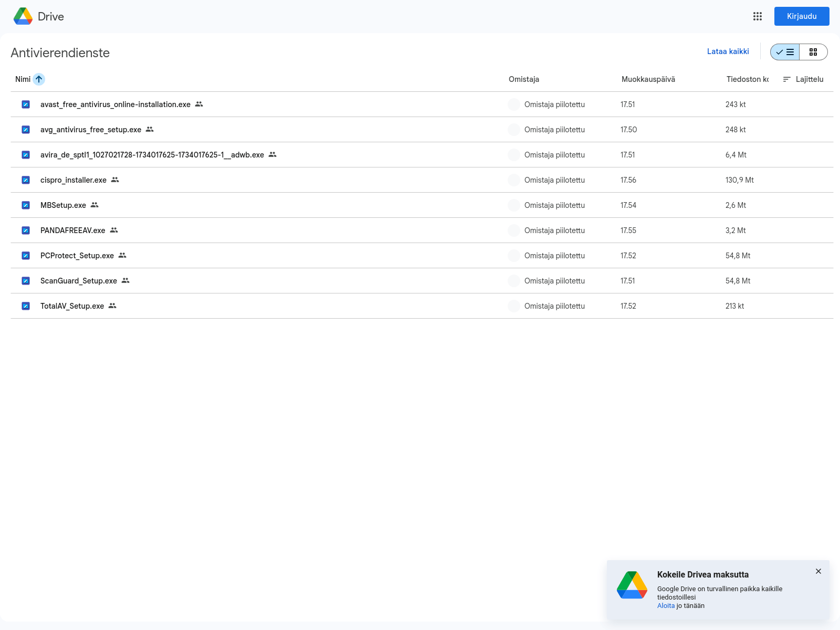Click file icon of cispro_installer.exe
The image size is (840, 630).
pos(26,180)
